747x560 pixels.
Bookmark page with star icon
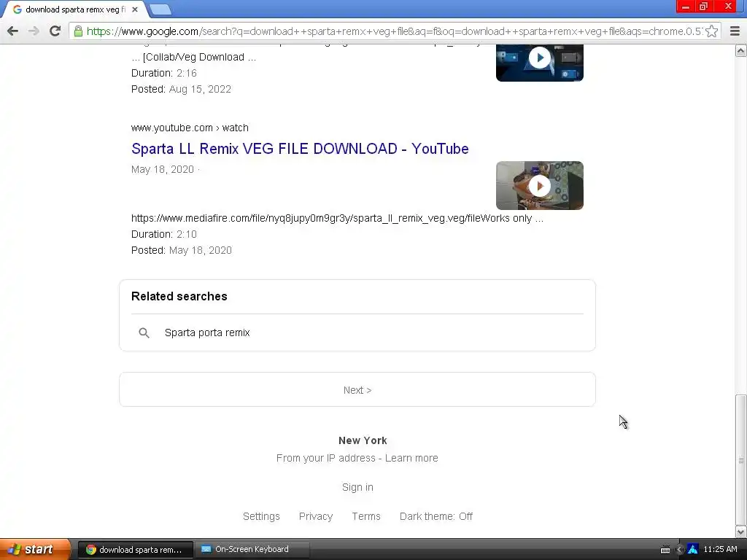click(x=711, y=31)
